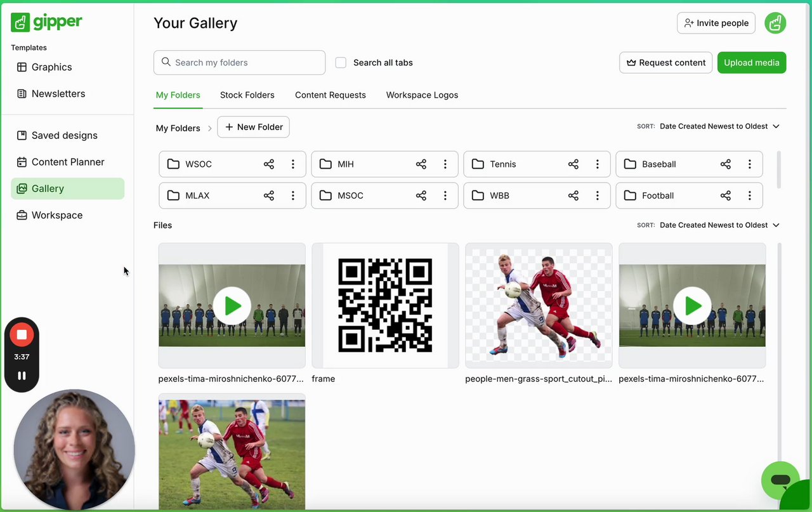Open files sort dropdown
The image size is (812, 512).
(719, 225)
